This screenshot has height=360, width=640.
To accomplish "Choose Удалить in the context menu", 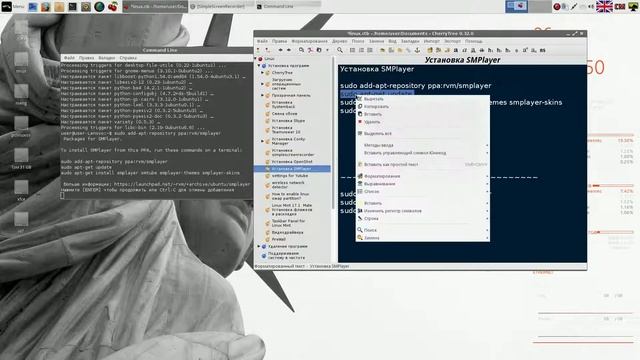I will (x=422, y=122).
